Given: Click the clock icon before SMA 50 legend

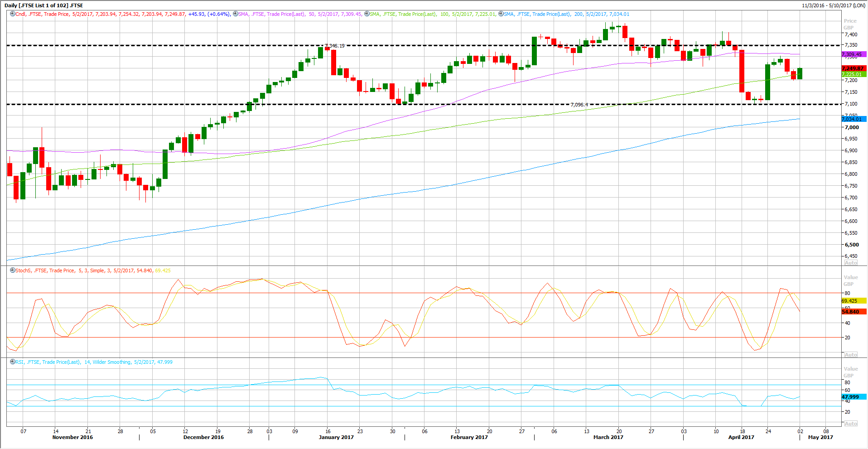Looking at the screenshot, I should (235, 14).
